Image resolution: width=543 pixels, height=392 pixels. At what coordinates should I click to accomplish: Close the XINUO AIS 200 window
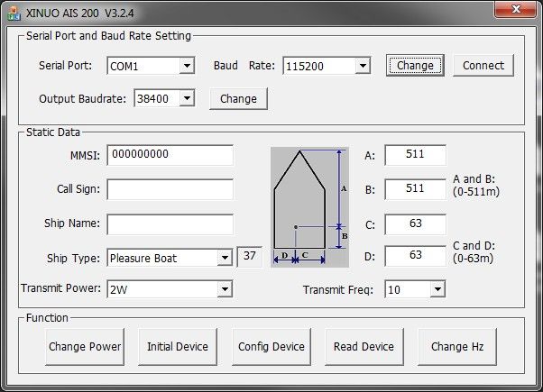pyautogui.click(x=515, y=9)
